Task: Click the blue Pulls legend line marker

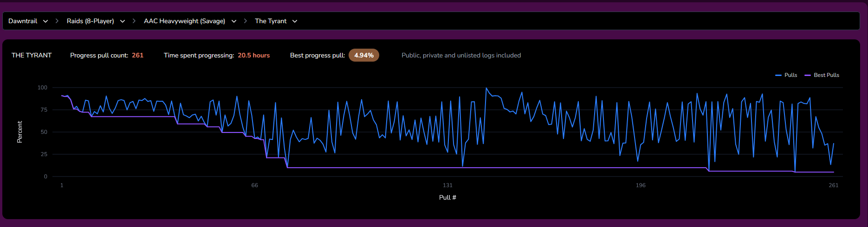Action: tap(778, 75)
